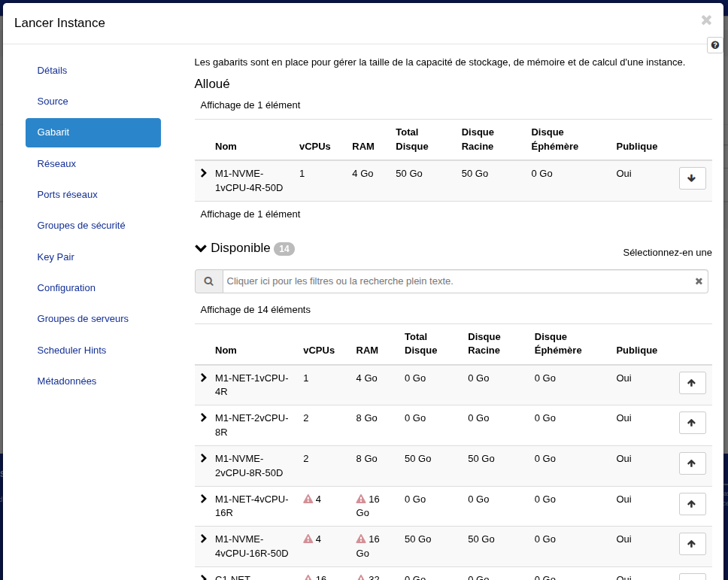The image size is (728, 580).
Task: Expand details of allocated M1-NVME-1vCPU-4R-50D row
Action: [x=204, y=173]
